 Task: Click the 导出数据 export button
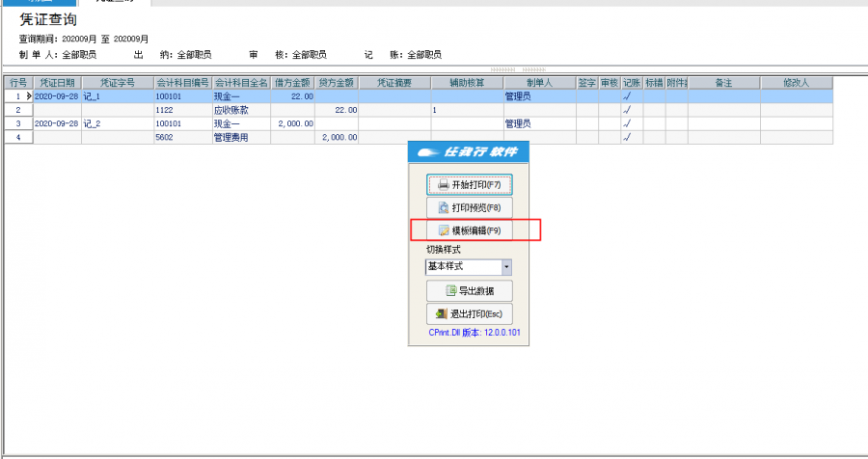[x=470, y=290]
